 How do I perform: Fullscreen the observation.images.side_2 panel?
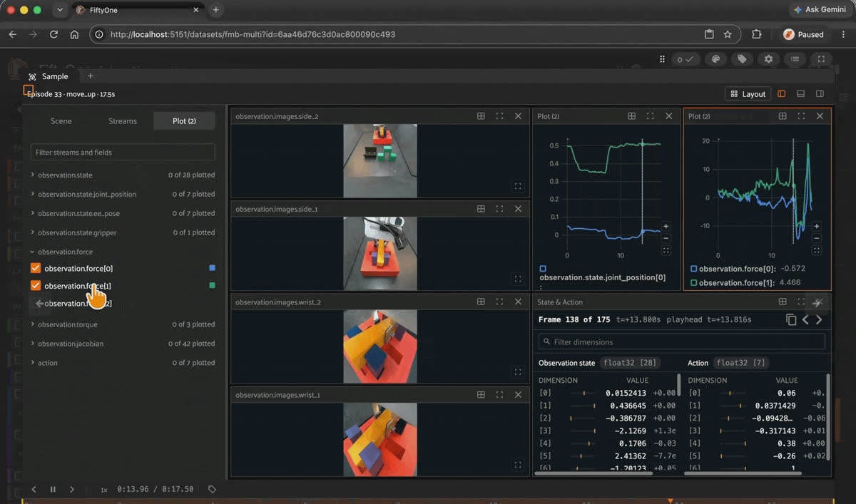[x=499, y=116]
